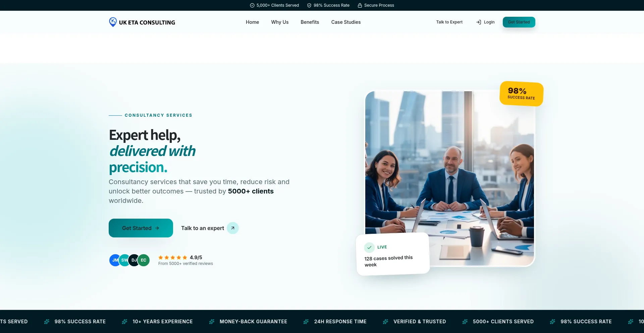Viewport: 644px width, 333px height.
Task: Click the header Get Started button
Action: click(519, 22)
